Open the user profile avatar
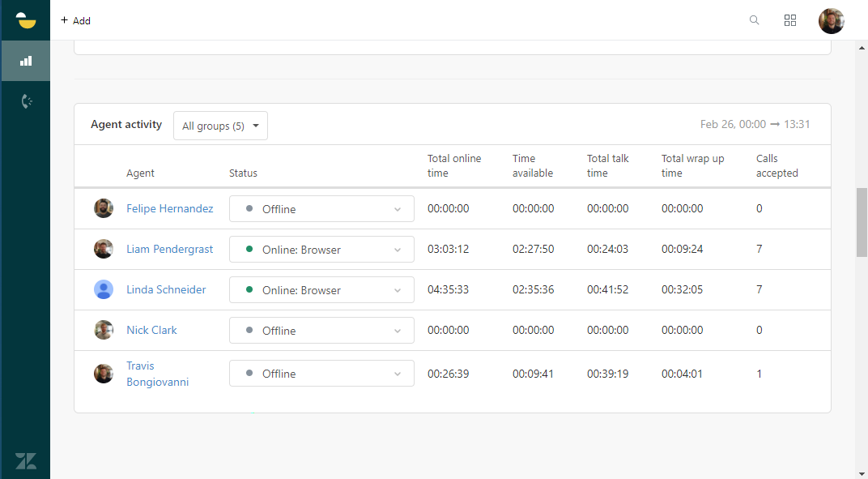The image size is (868, 479). click(832, 21)
